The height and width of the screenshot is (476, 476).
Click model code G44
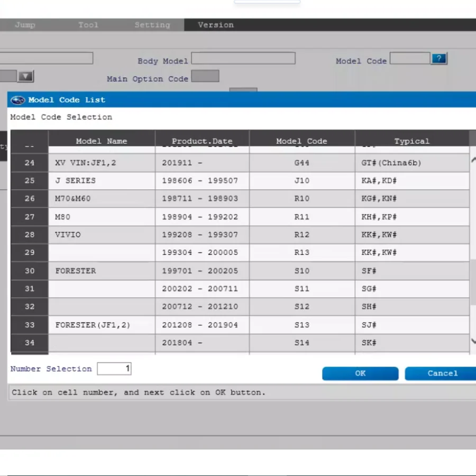302,163
